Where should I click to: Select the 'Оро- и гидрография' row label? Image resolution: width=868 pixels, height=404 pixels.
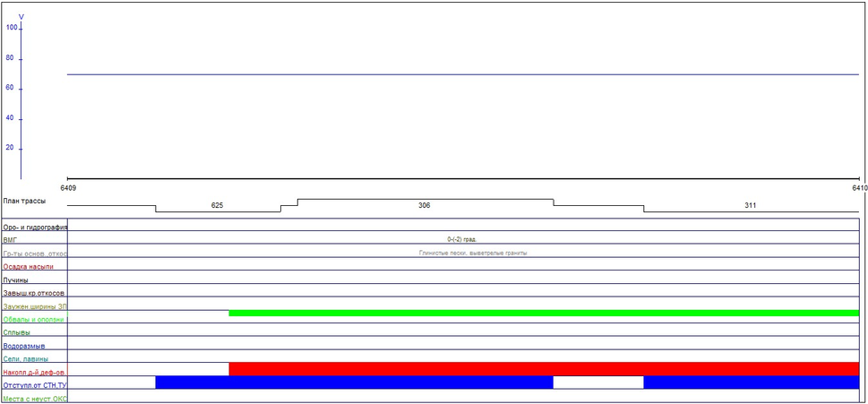click(35, 227)
